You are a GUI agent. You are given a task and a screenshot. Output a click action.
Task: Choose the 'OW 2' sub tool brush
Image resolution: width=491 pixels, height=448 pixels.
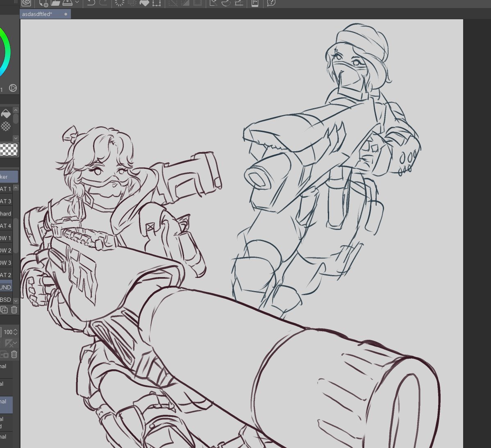tap(6, 250)
